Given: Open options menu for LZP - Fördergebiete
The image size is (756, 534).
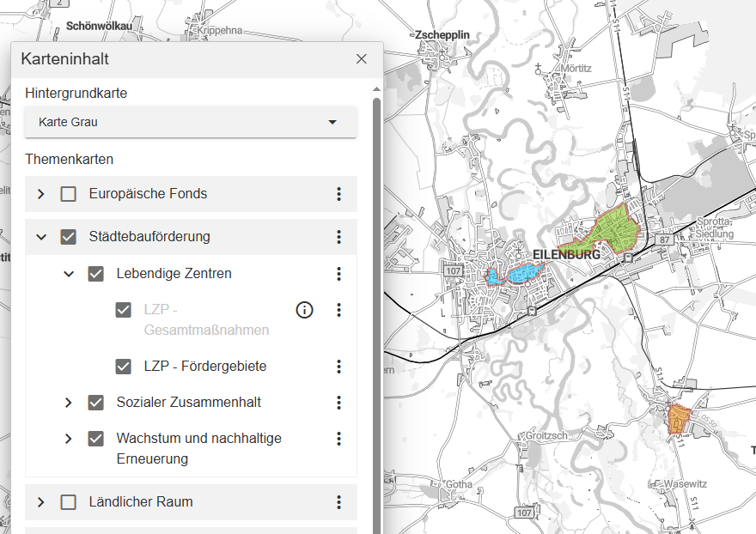Looking at the screenshot, I should point(338,367).
